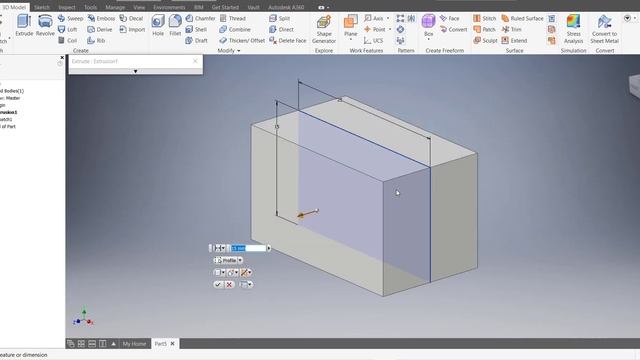This screenshot has width=640, height=360.
Task: Open the My Home document tab
Action: click(x=134, y=344)
